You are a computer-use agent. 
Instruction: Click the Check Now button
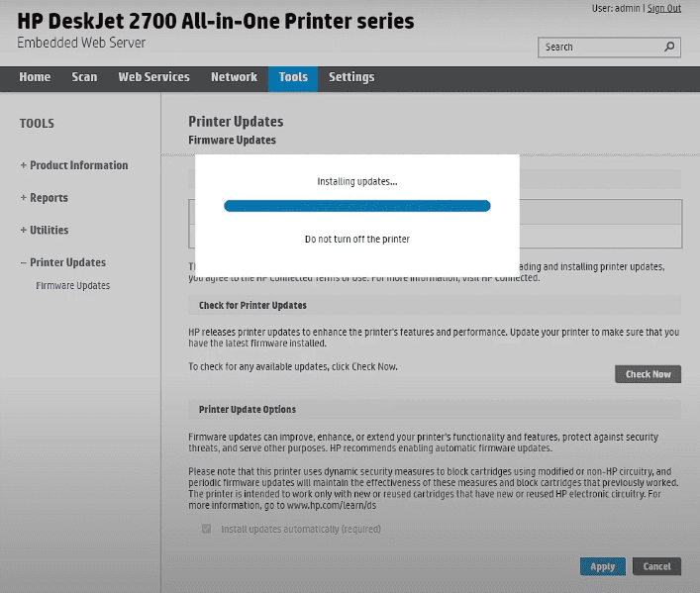[648, 374]
